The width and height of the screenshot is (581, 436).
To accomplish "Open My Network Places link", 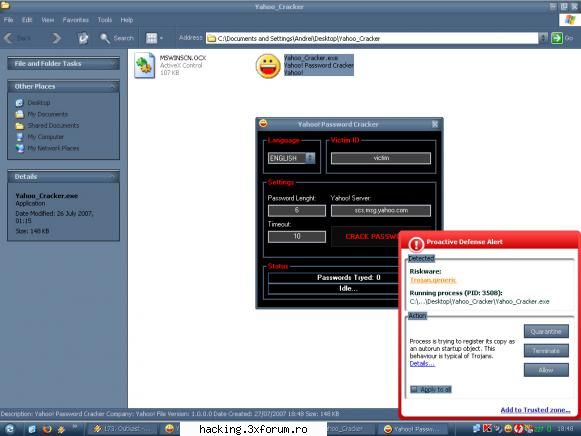I will 53,148.
